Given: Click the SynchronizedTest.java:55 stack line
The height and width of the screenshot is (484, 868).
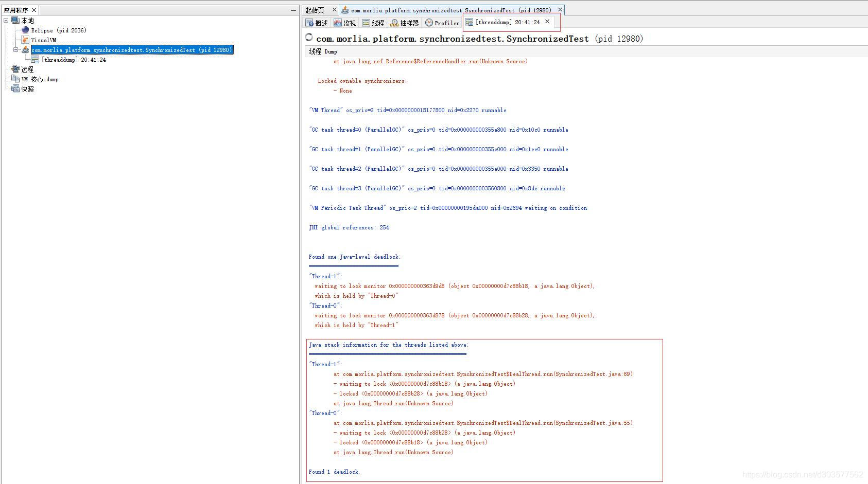Looking at the screenshot, I should [483, 423].
